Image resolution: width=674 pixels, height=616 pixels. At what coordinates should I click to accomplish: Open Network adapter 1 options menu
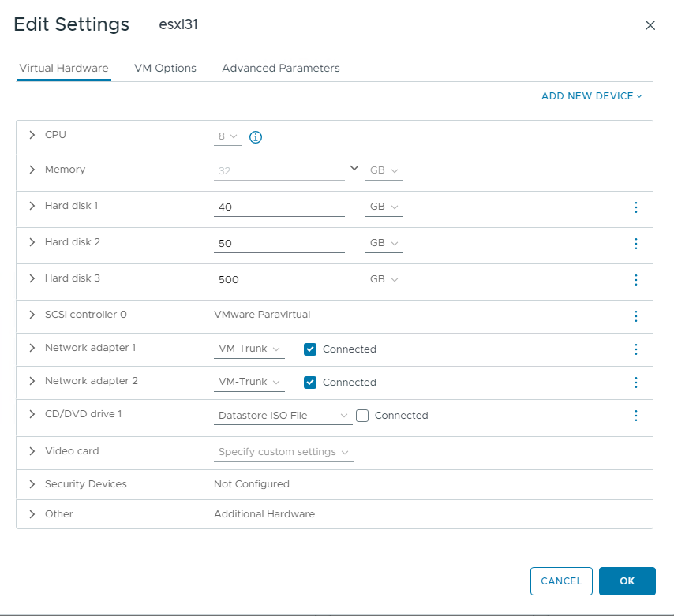coord(635,349)
